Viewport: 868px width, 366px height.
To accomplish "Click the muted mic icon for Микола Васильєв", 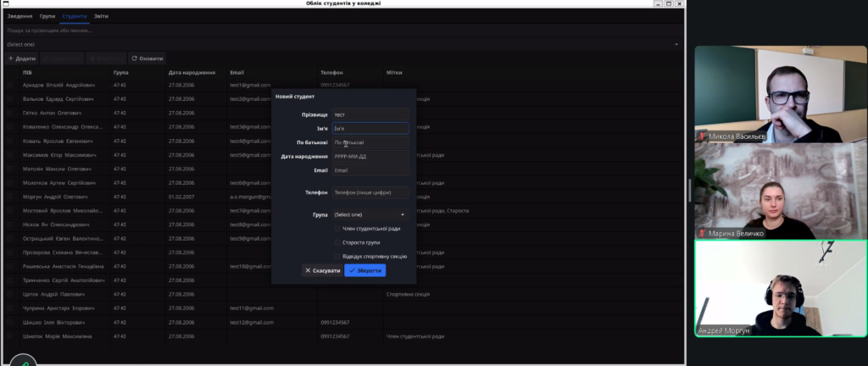I will click(x=701, y=136).
